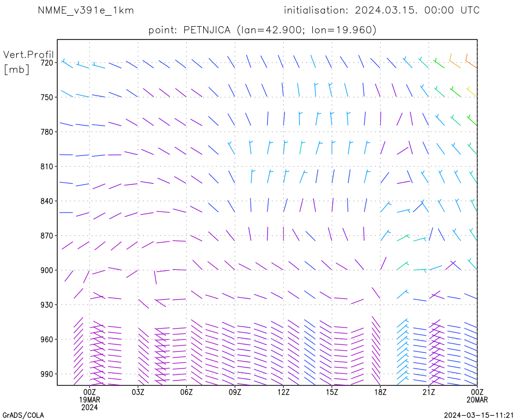
Task: Click the 2024-03-15-11:21 timestamp
Action: point(478,415)
